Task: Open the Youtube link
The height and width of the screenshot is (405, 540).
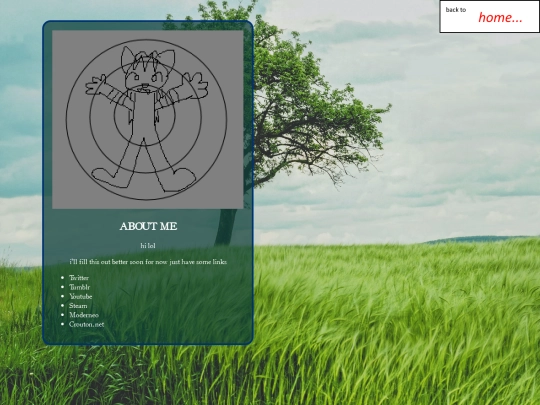Action: (x=81, y=297)
